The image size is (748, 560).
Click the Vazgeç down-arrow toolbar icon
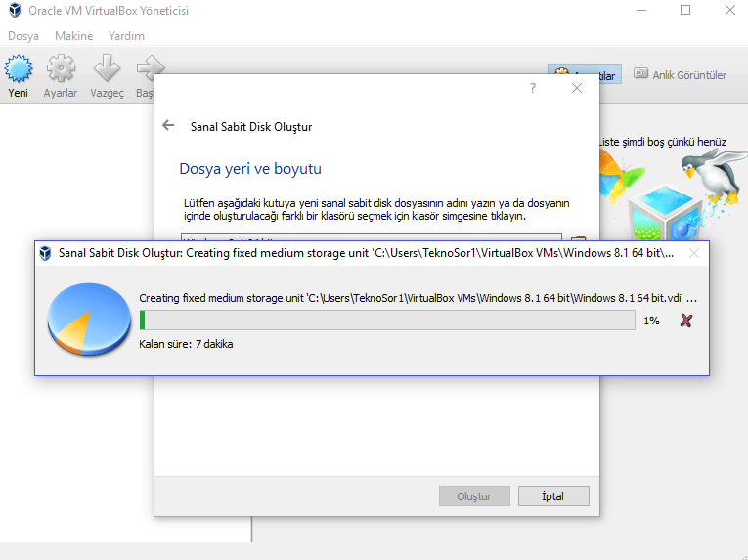[x=107, y=68]
